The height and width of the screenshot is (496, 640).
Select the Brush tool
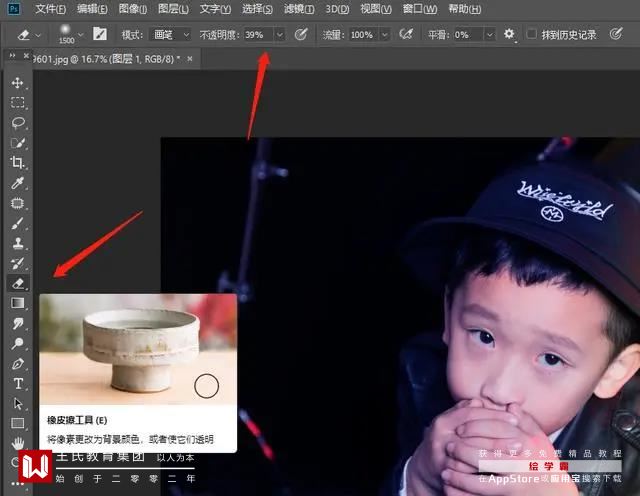[x=17, y=223]
